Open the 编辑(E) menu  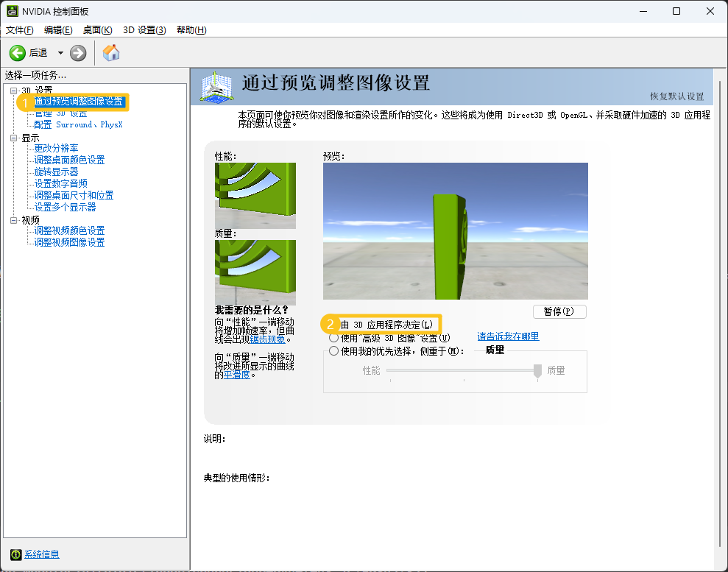pyautogui.click(x=58, y=30)
